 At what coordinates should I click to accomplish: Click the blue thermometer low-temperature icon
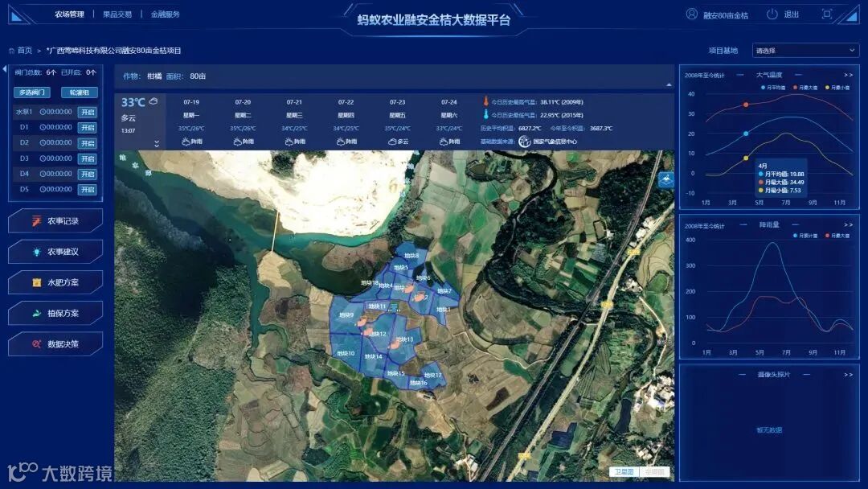(x=486, y=115)
